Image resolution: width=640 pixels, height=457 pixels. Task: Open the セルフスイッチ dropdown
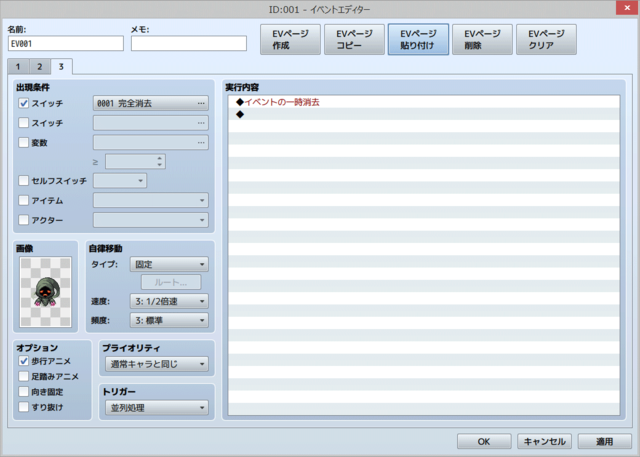pos(120,180)
